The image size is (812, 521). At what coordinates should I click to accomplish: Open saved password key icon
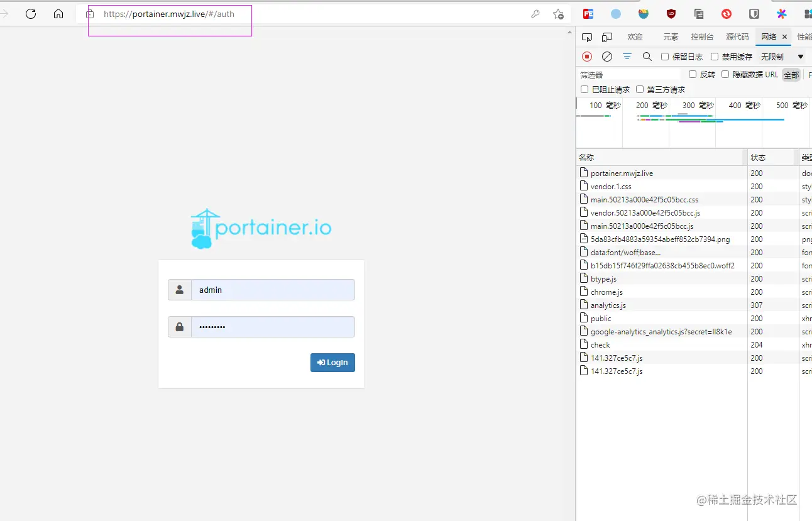535,14
